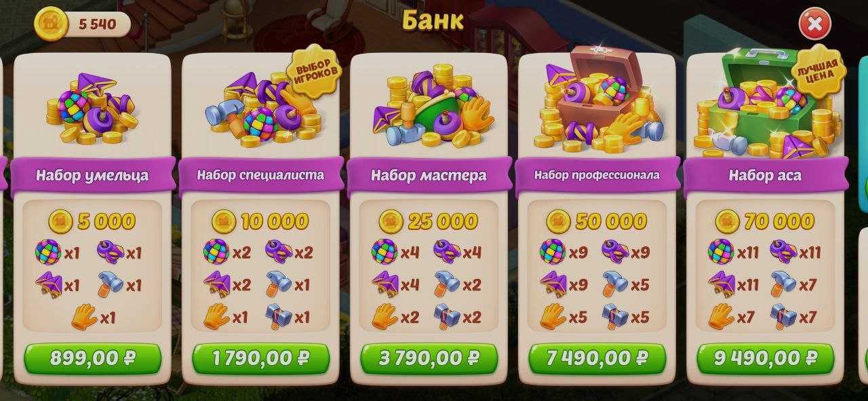Tap purple spinner top icon in Набор аса
Screen dimensions: 868x401
pyautogui.click(x=783, y=253)
